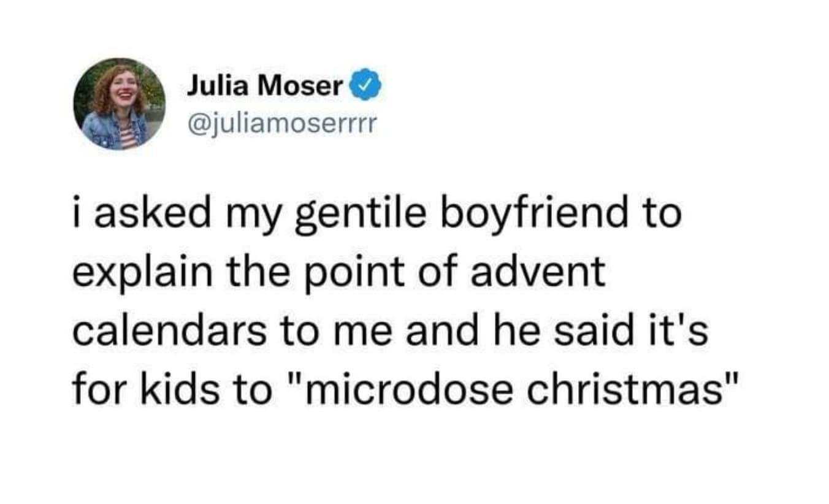
Task: Open Julia Moser's profile picture
Action: [x=120, y=104]
